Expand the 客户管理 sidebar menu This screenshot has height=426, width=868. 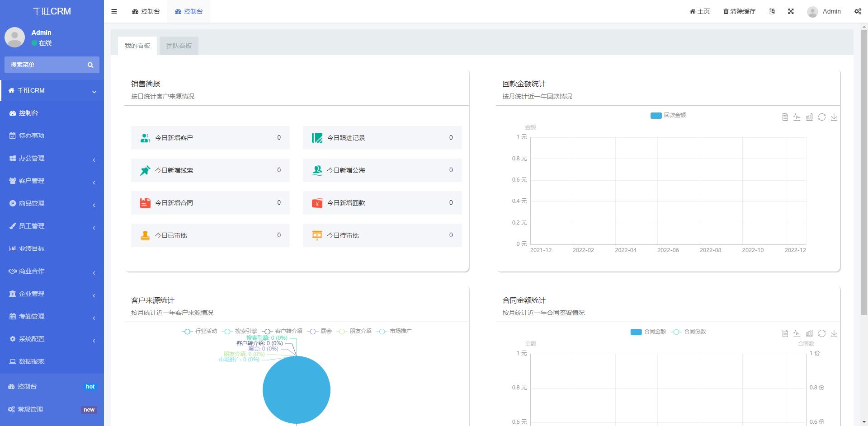52,181
